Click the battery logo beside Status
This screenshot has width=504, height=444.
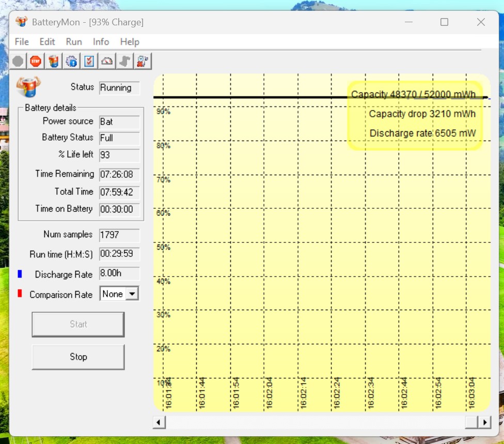[28, 86]
